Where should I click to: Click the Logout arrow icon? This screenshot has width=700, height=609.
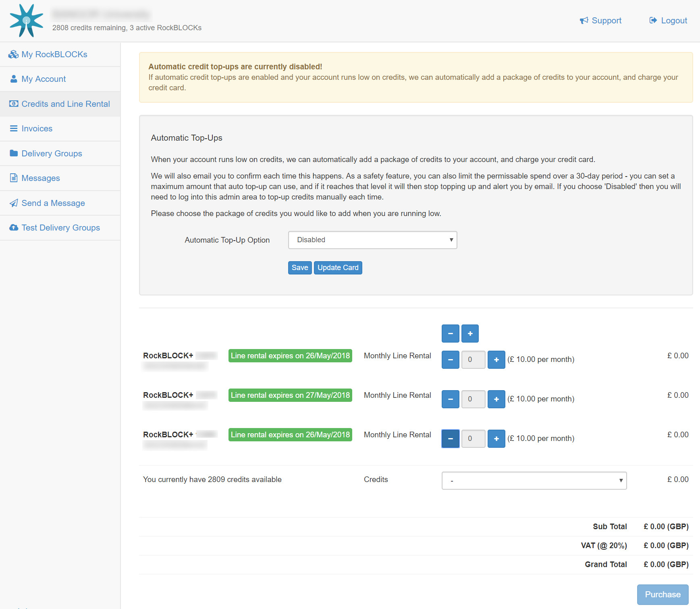(x=653, y=21)
